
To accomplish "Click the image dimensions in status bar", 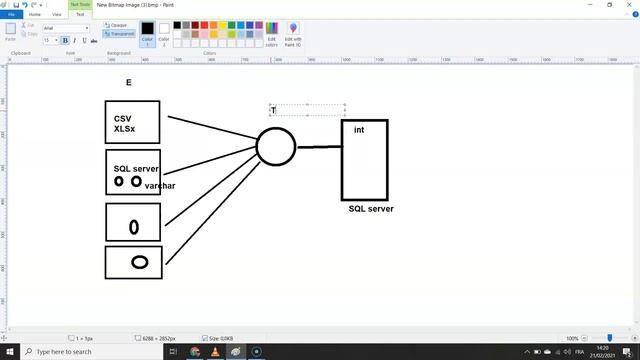I will point(159,338).
